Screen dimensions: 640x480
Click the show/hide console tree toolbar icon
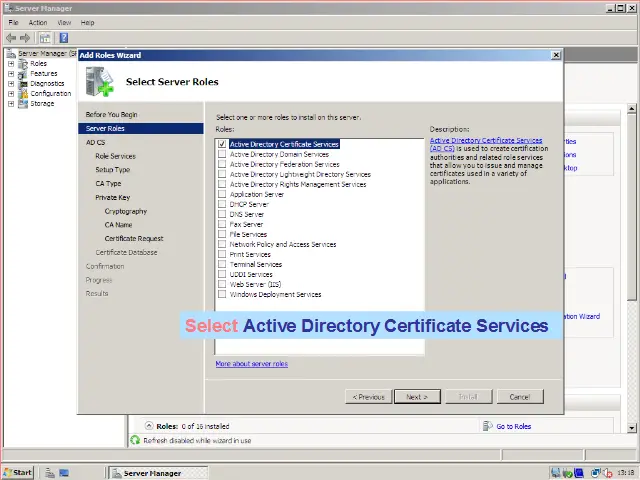45,38
